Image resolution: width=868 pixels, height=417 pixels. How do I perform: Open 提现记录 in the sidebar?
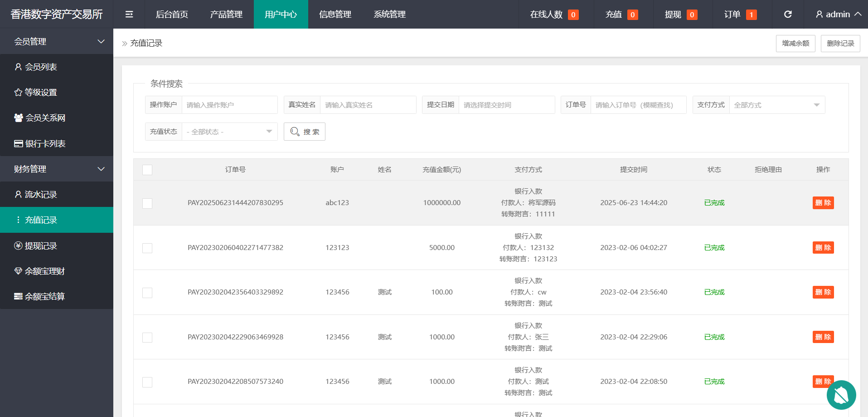pyautogui.click(x=57, y=246)
